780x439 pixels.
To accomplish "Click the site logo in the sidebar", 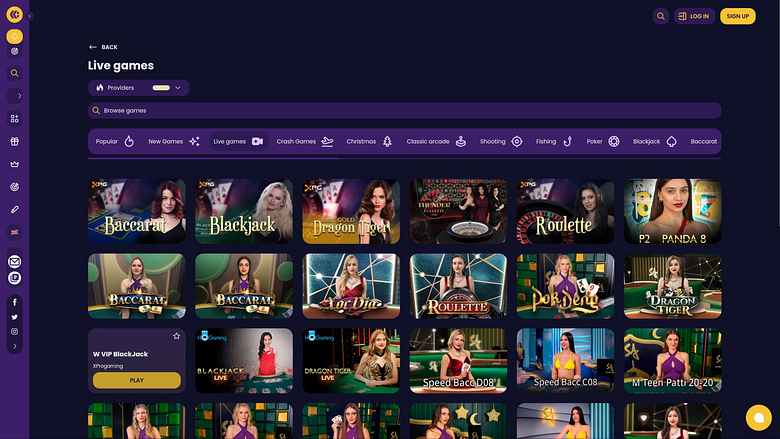I will pyautogui.click(x=14, y=15).
